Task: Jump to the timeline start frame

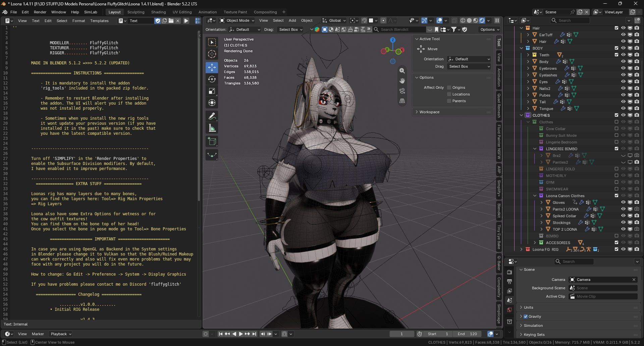Action: [220, 334]
